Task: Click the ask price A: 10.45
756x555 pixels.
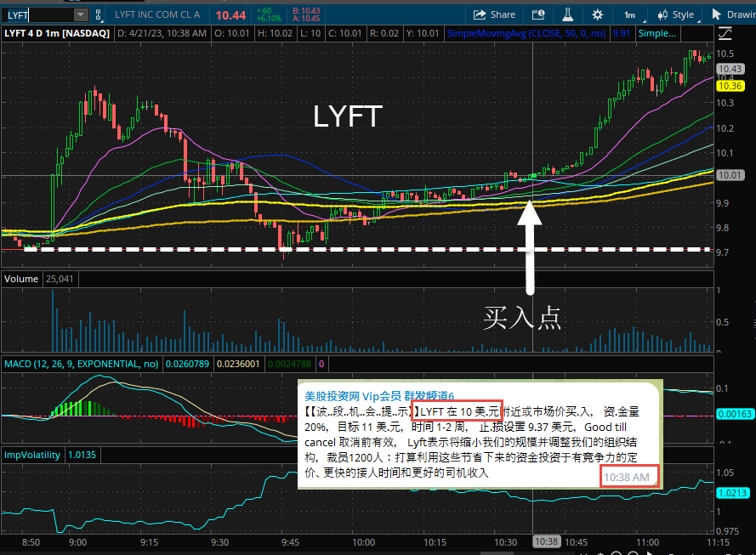Action: click(x=306, y=19)
